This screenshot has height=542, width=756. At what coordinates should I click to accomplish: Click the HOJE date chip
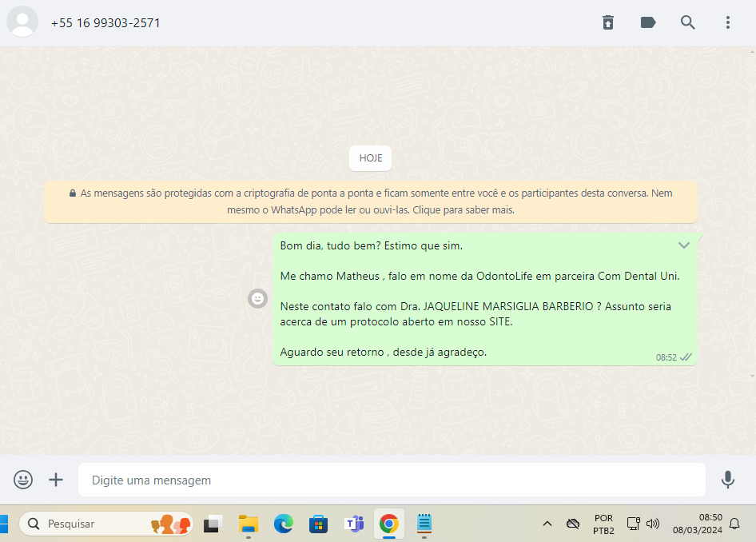tap(370, 158)
